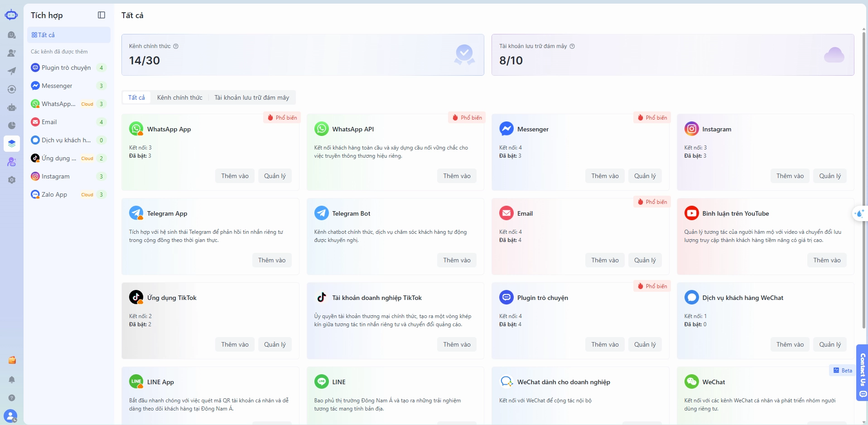Viewport: 868px width, 425px height.
Task: Click Thêm vào on WhatsApp API card
Action: 457,176
